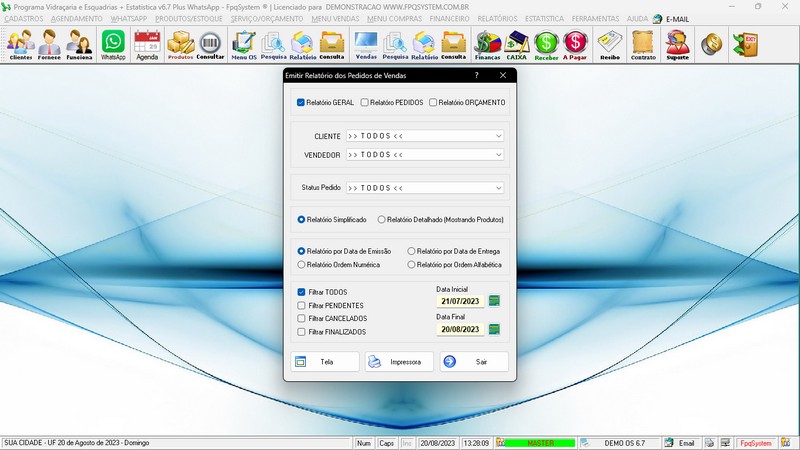
Task: Click the red A Pagar dollar icon
Action: (x=575, y=45)
